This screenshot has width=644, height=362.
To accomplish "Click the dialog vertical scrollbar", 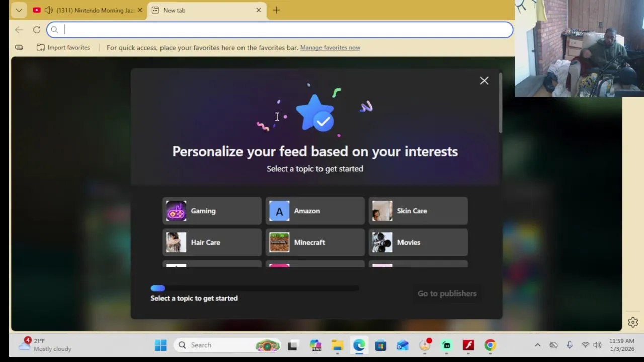I will coord(500,104).
